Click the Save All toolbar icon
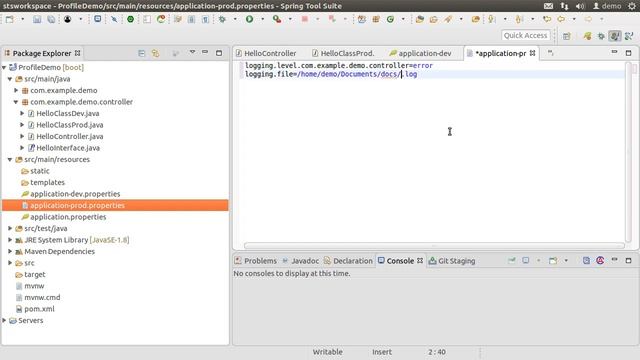The width and height of the screenshot is (640, 360). (51, 19)
